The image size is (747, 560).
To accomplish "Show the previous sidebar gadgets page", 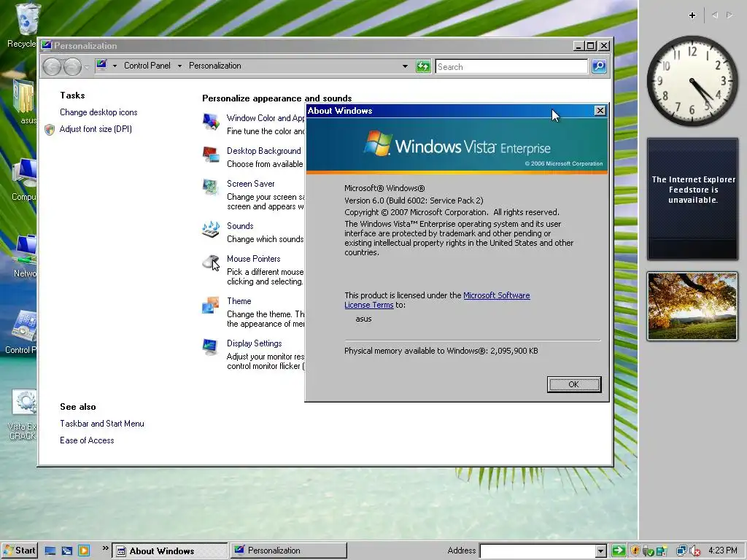I will 715,15.
